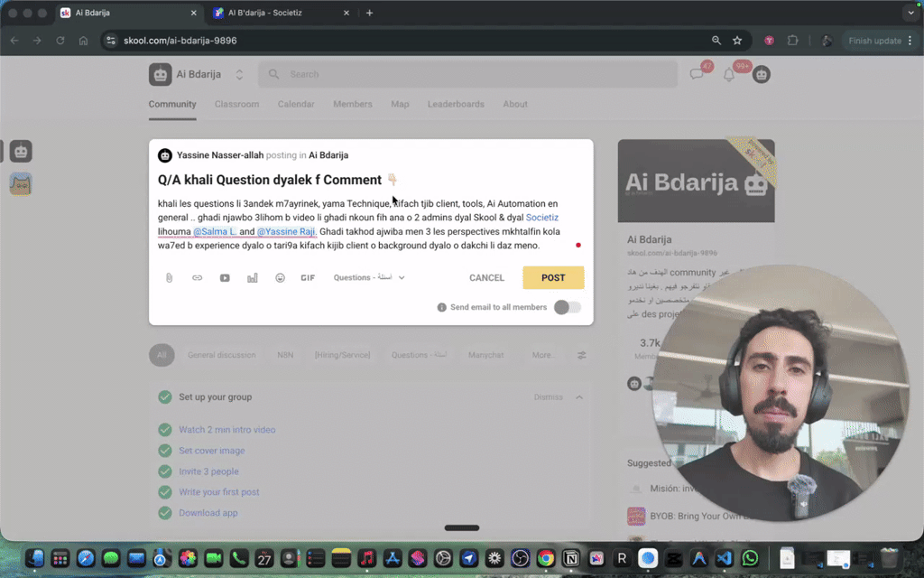The image size is (924, 578).
Task: Open the Members tab
Action: tap(353, 104)
